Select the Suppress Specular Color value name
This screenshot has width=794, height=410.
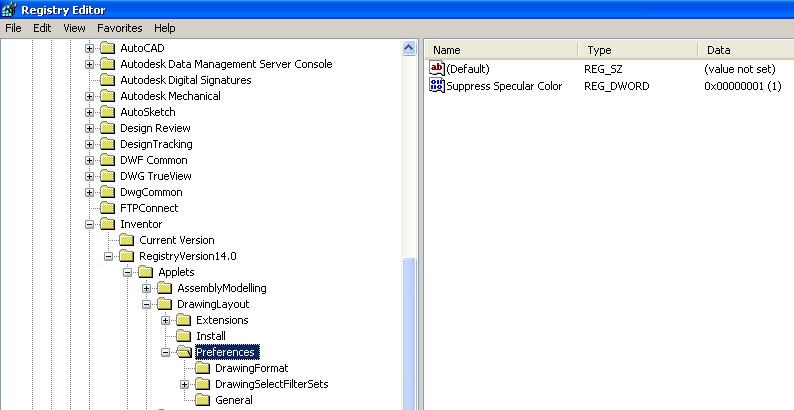click(504, 86)
